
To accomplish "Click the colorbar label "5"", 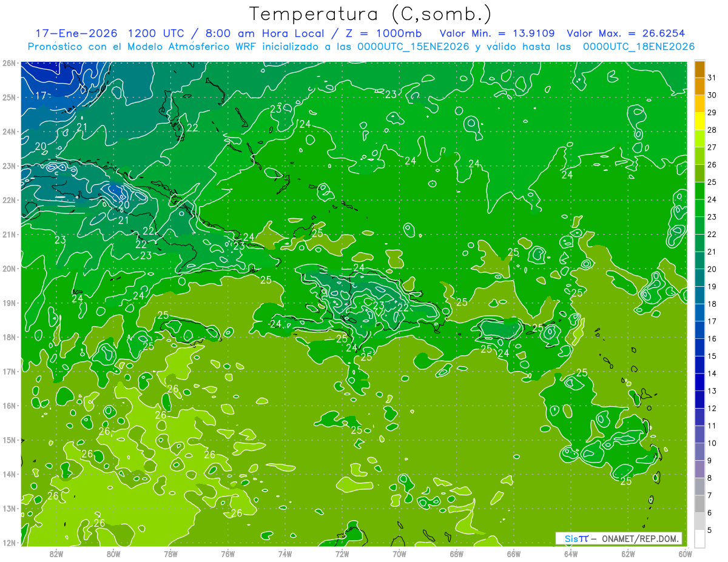I will point(710,530).
